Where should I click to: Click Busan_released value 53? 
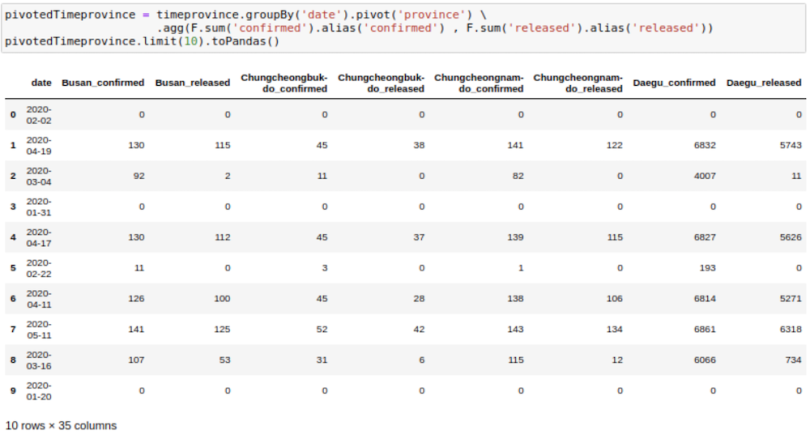tap(225, 360)
